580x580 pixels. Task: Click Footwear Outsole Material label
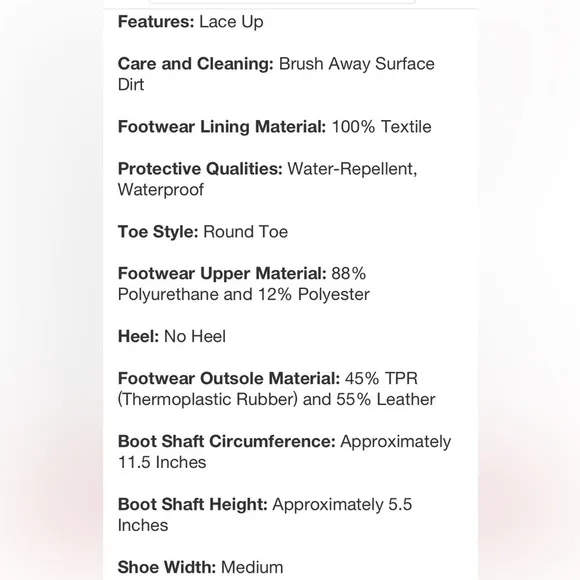[x=229, y=378]
